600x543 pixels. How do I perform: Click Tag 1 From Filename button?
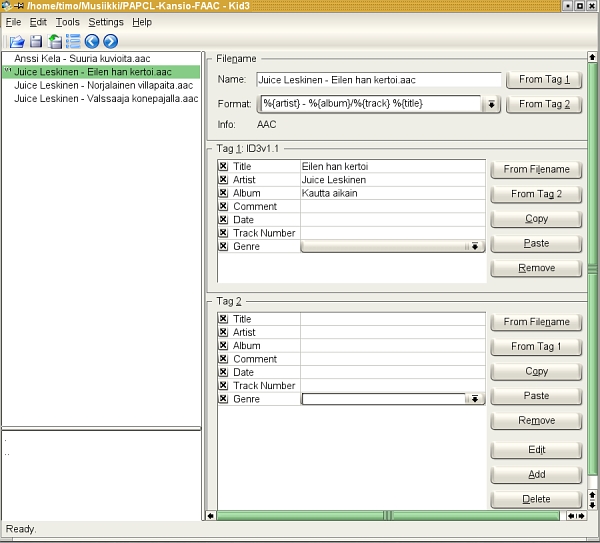coord(536,169)
